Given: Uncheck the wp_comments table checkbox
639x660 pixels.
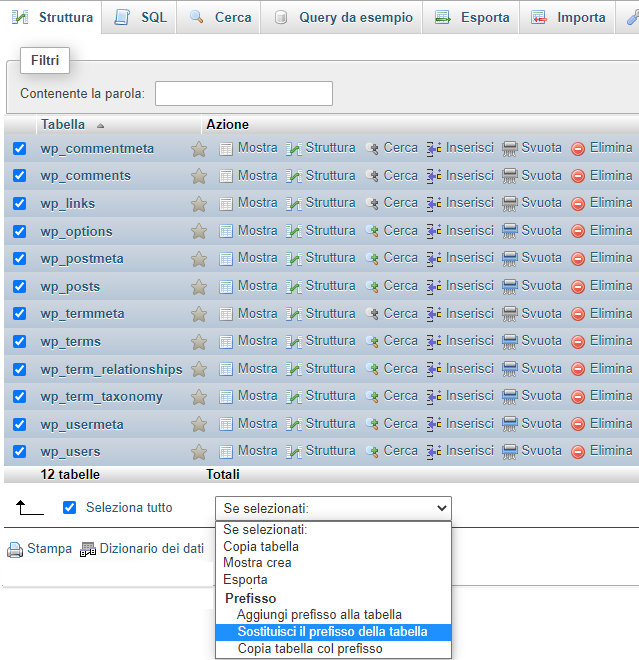Looking at the screenshot, I should 19,176.
